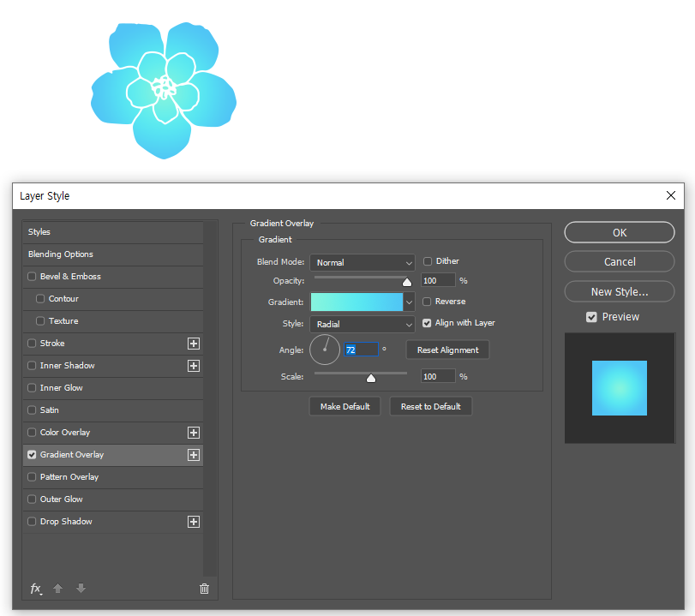This screenshot has height=616, width=695.
Task: Click the Reset to Default button
Action: pyautogui.click(x=431, y=406)
